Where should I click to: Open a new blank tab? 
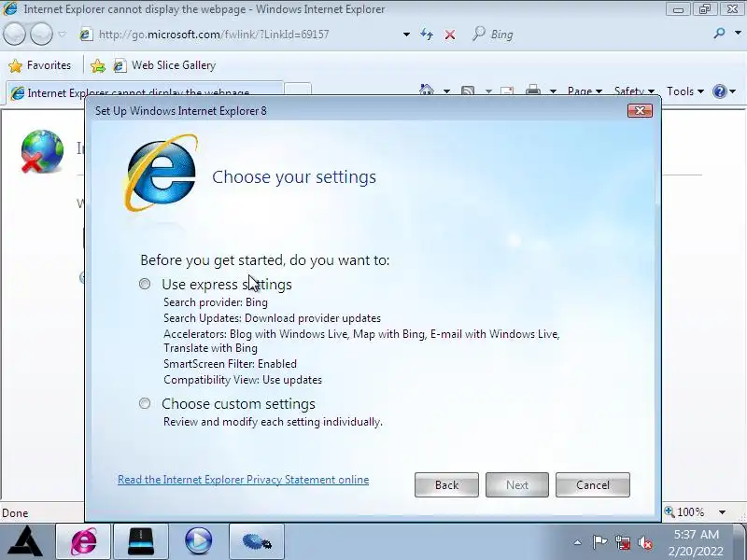tap(298, 91)
